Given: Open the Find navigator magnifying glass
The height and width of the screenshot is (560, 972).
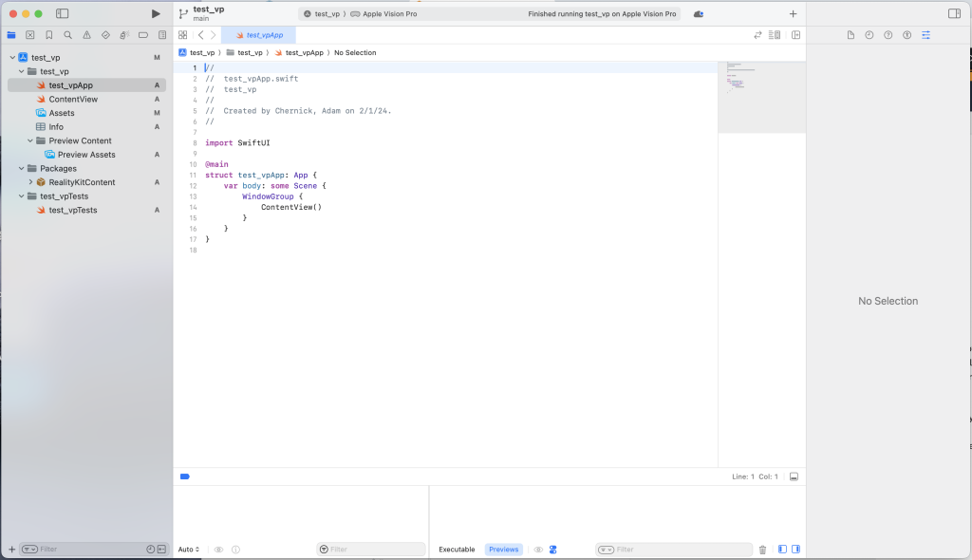Looking at the screenshot, I should 67,35.
